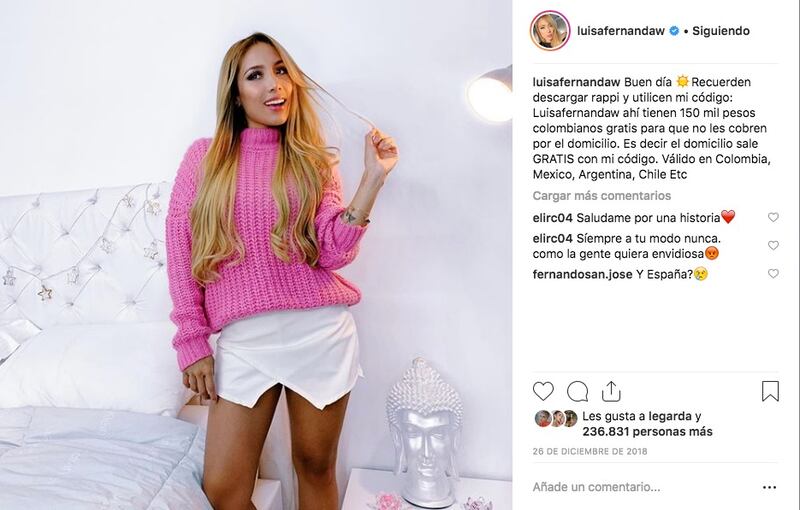Viewport: 800px width, 510px height.
Task: Open the post date "26 de diciembre de 2018"
Action: pos(590,451)
